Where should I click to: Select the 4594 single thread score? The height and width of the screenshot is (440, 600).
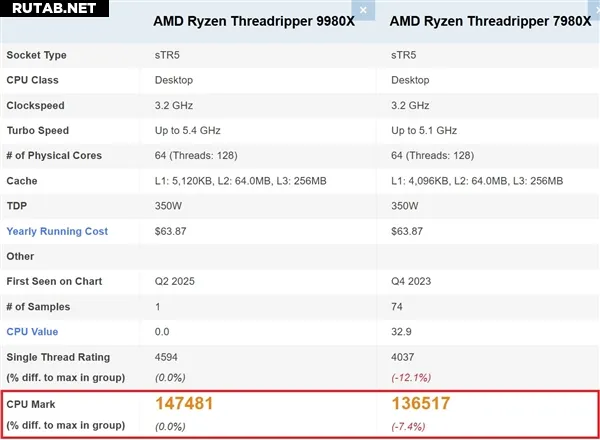pos(166,357)
